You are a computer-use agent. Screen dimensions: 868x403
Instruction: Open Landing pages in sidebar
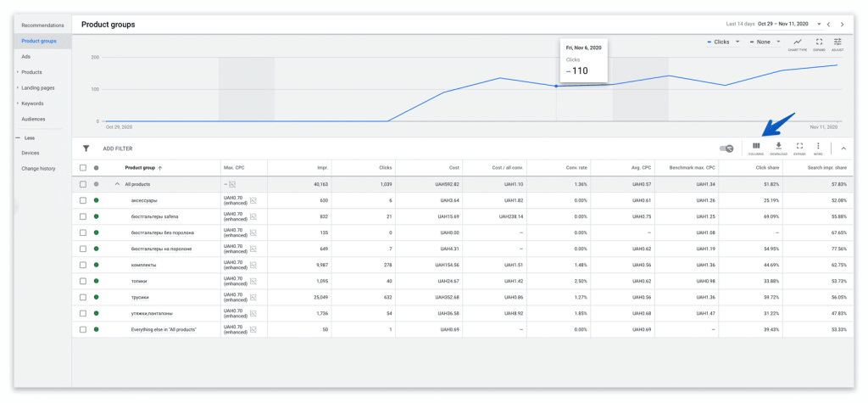point(38,87)
